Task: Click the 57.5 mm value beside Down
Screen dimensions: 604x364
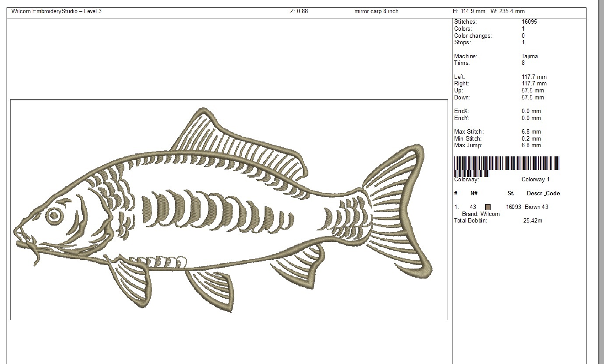Action: [x=533, y=98]
